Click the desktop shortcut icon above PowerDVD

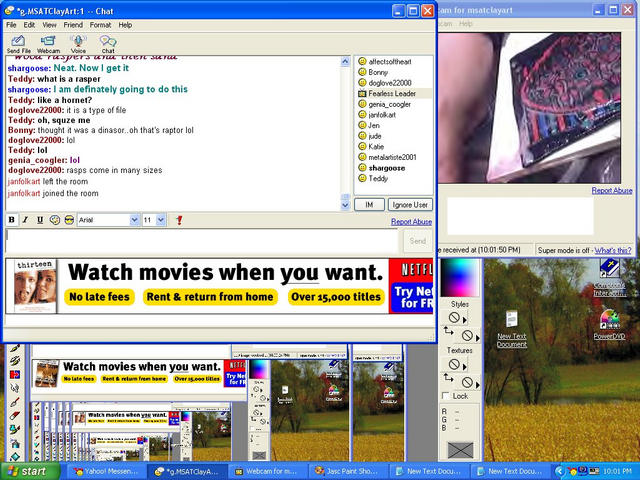609,278
